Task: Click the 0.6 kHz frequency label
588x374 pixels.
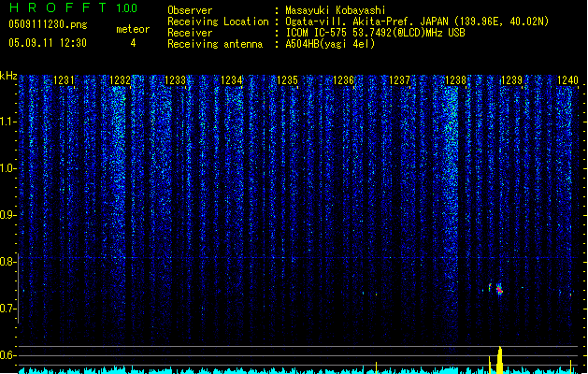Action: tap(8, 355)
